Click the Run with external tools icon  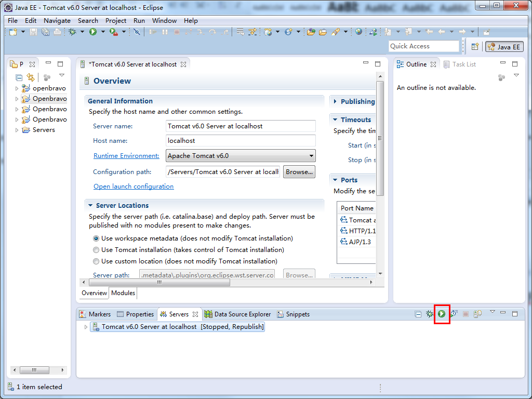114,32
